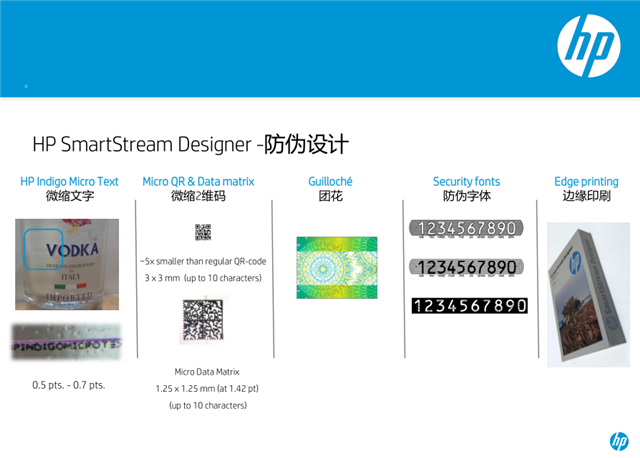The image size is (640, 458).
Task: Click the magnified INDIGOMICROTEXT strip image
Action: (x=67, y=342)
